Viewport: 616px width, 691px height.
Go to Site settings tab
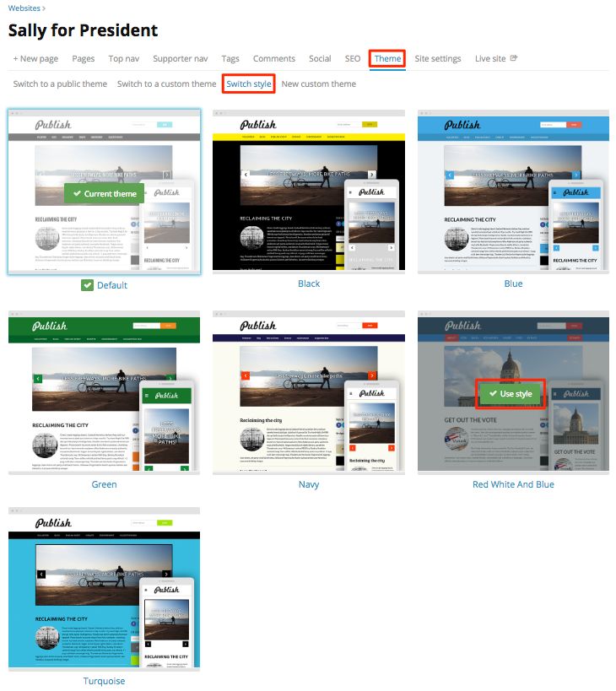tap(438, 59)
